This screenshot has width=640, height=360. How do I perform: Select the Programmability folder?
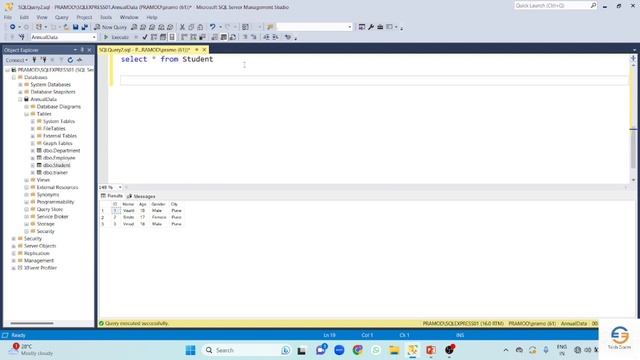click(x=56, y=202)
